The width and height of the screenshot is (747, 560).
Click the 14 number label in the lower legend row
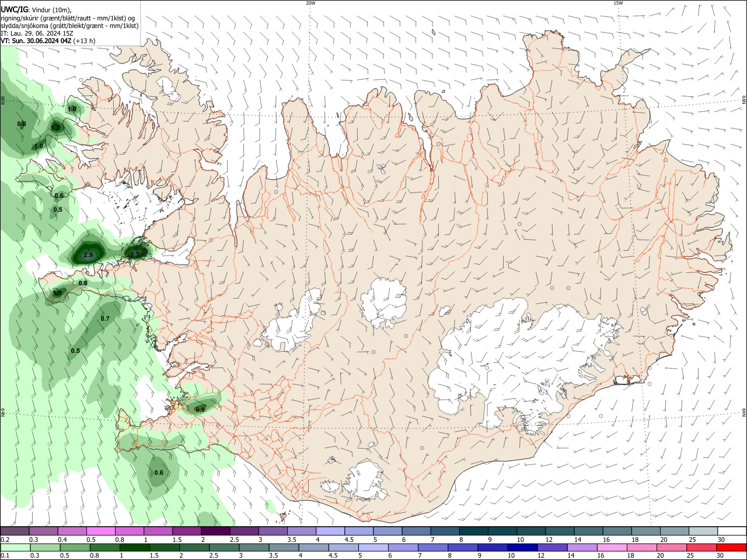coord(571,556)
